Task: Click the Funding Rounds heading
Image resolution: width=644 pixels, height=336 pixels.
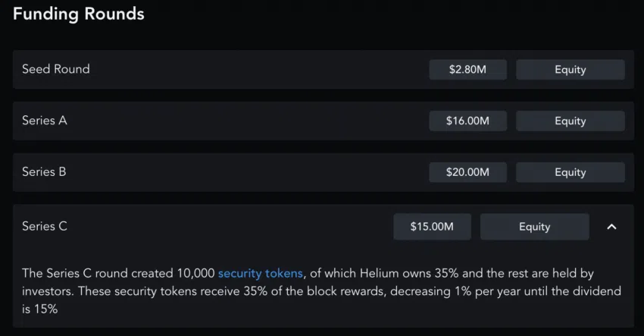Action: 79,14
